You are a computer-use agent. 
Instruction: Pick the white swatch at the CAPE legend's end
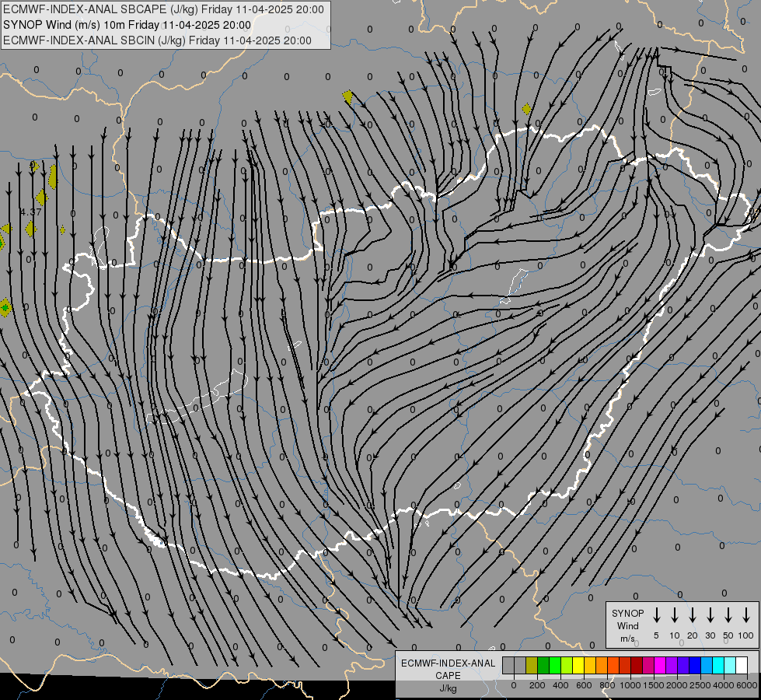pos(741,665)
